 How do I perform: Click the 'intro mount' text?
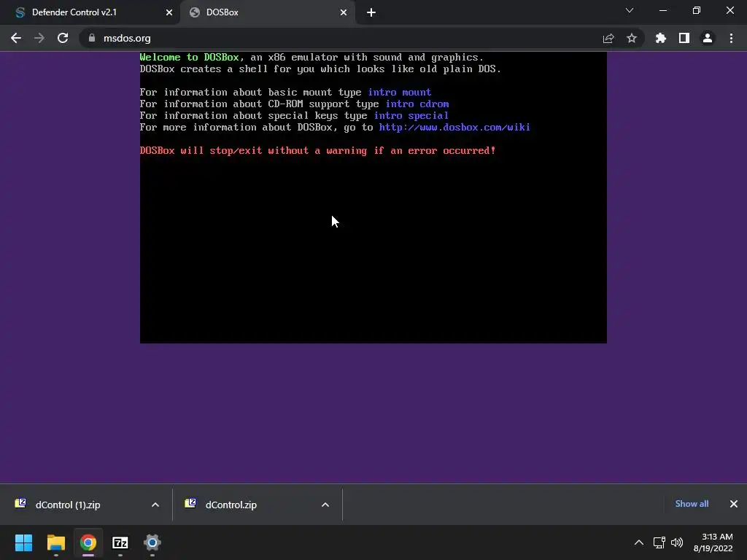click(399, 92)
